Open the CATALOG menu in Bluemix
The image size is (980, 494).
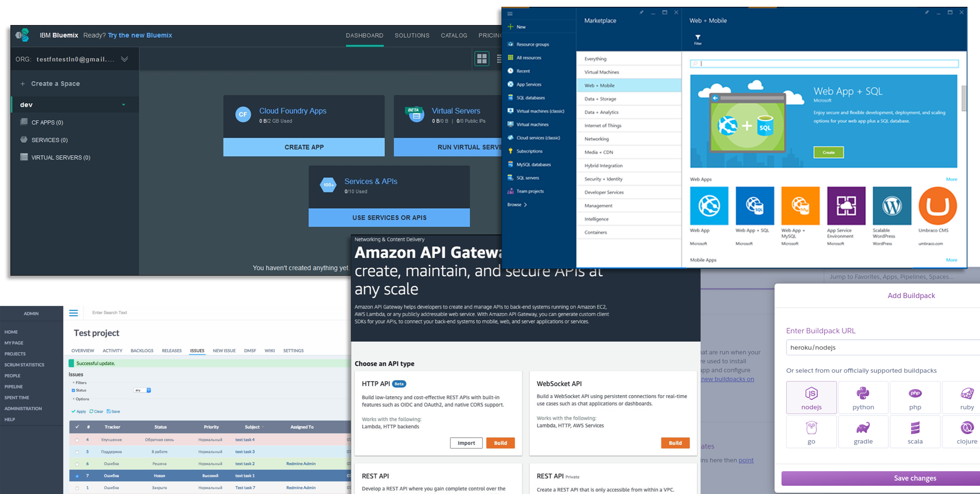click(x=454, y=35)
